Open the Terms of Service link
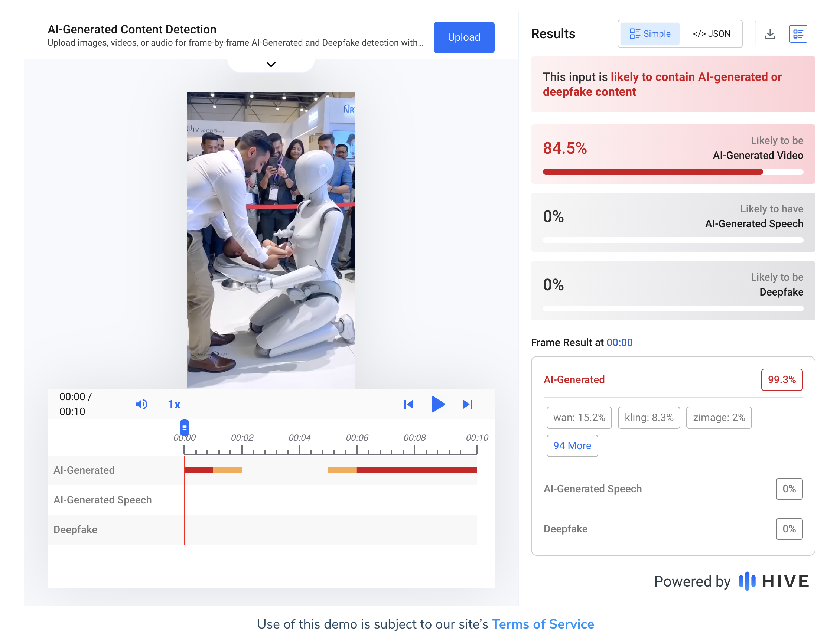Viewport: 840px width, 643px height. [542, 624]
